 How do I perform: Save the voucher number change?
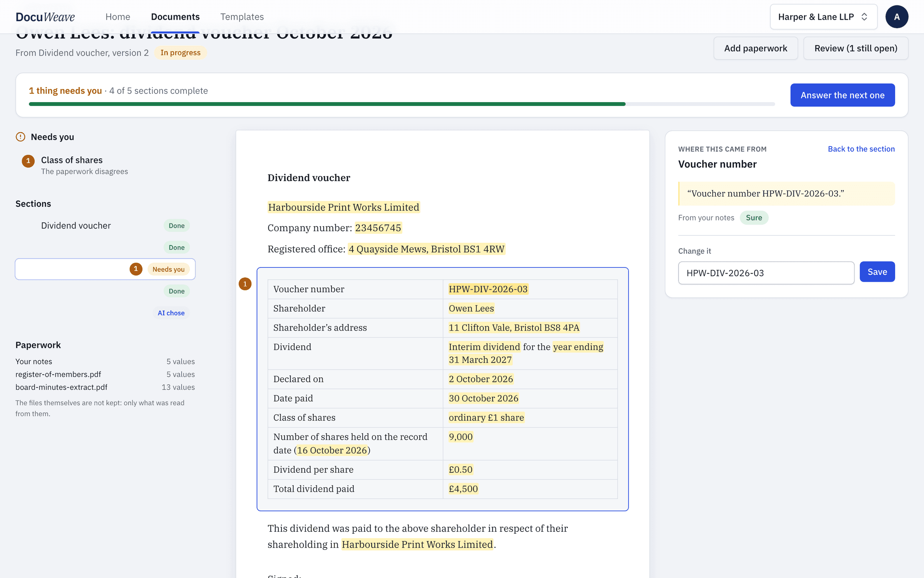[x=877, y=272]
